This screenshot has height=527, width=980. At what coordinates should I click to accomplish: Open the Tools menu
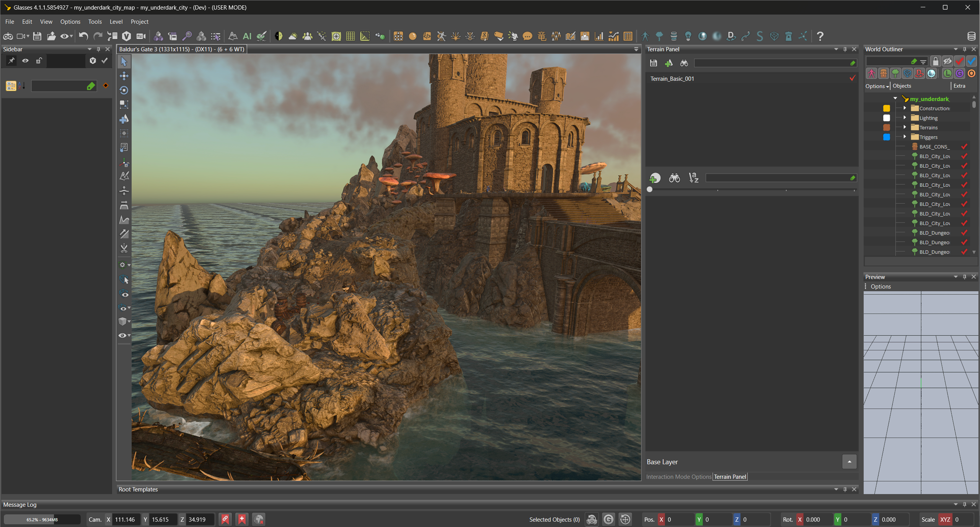coord(95,22)
